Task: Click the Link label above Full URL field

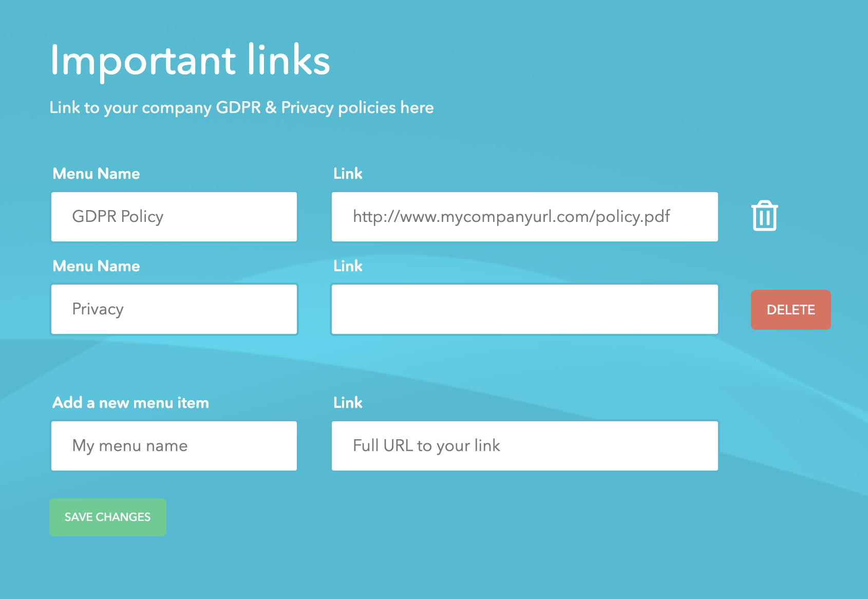Action: click(x=348, y=403)
